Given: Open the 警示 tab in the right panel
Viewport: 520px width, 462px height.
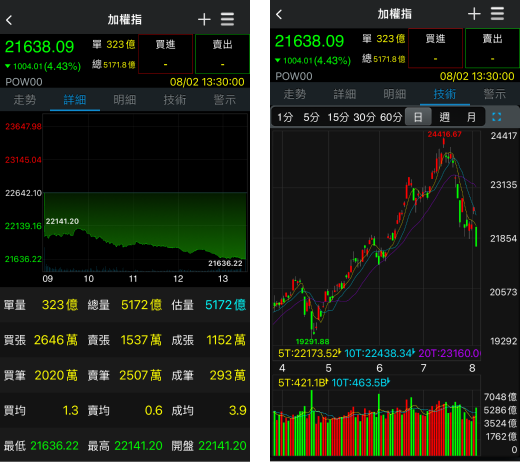Looking at the screenshot, I should point(495,94).
